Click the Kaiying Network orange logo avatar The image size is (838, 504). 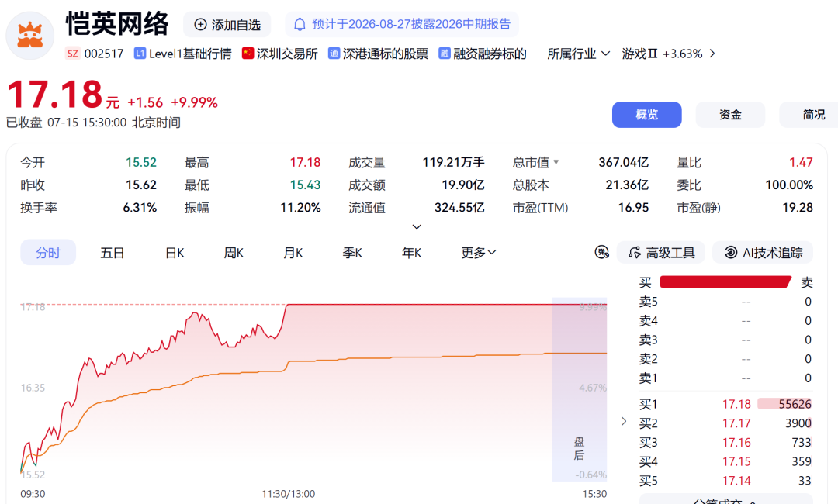point(30,36)
